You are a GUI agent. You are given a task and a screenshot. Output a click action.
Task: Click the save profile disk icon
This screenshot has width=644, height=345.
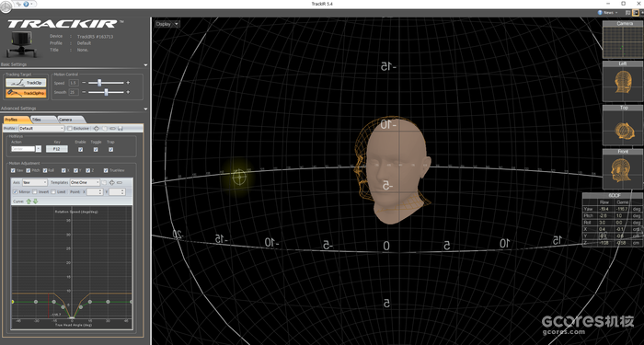tap(121, 129)
